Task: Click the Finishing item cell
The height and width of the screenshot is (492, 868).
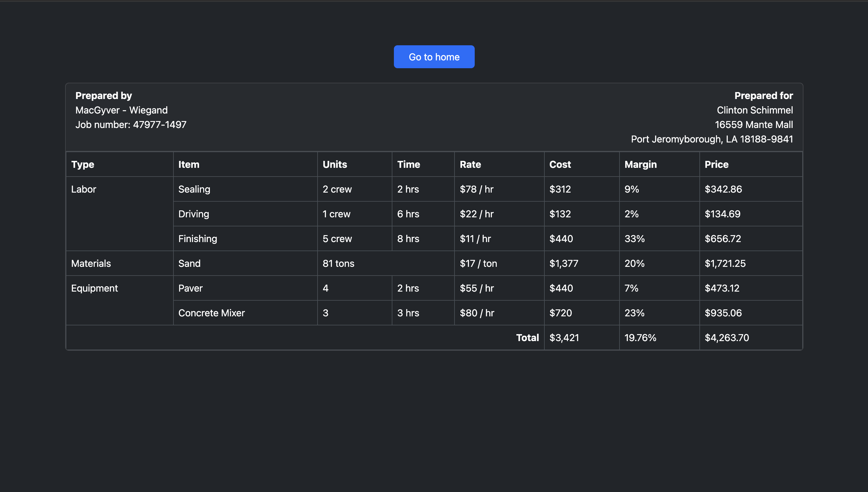Action: pos(246,238)
